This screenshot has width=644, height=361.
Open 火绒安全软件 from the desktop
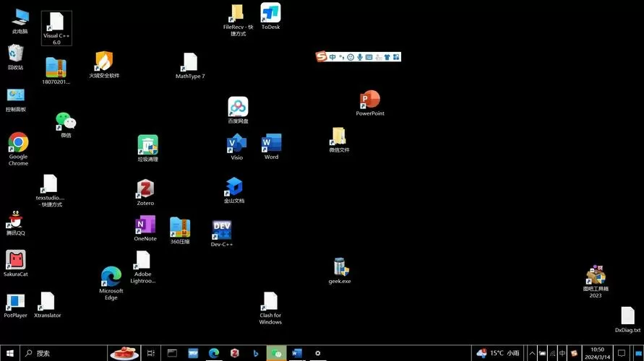(104, 64)
